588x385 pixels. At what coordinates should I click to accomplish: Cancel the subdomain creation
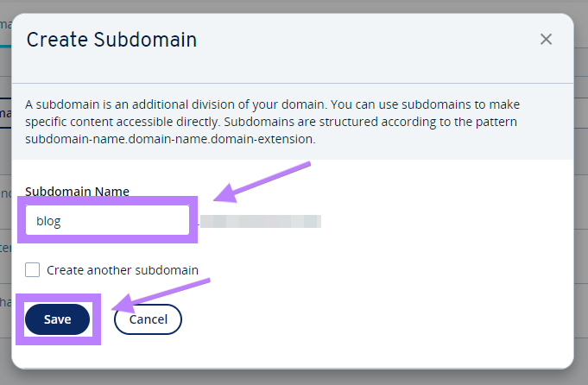tap(148, 319)
